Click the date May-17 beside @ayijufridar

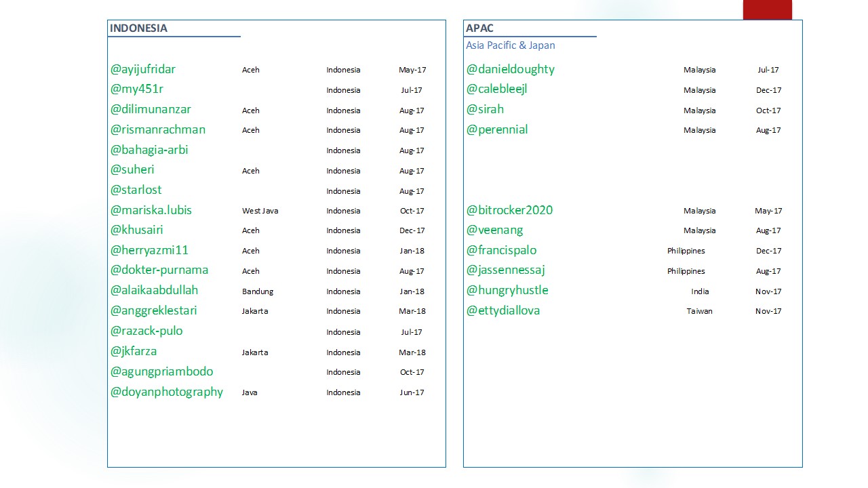tap(412, 70)
